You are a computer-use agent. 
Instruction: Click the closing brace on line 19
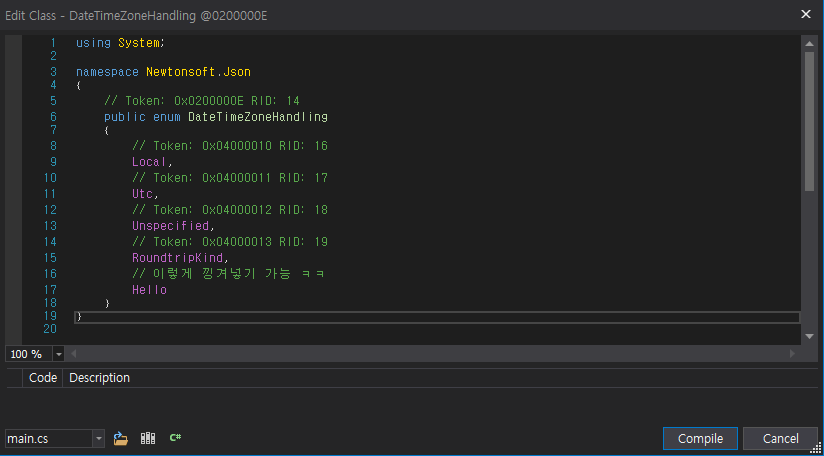pyautogui.click(x=79, y=317)
